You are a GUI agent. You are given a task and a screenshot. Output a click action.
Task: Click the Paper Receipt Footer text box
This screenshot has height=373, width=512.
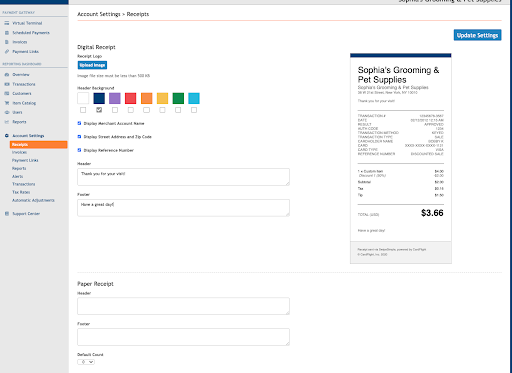click(x=183, y=337)
